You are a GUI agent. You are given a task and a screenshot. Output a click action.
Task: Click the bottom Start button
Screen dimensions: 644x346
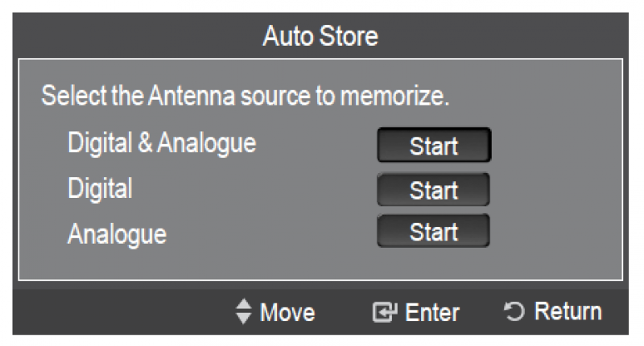(433, 231)
